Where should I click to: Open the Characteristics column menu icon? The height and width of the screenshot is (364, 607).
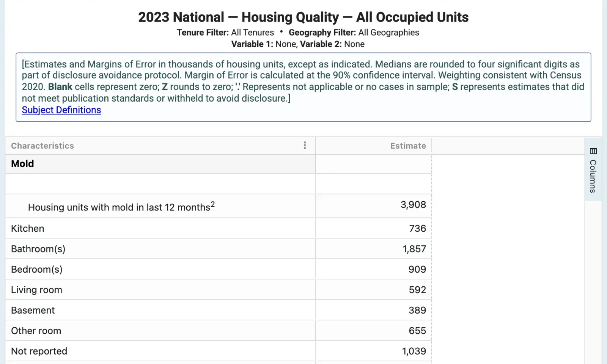[x=305, y=146]
